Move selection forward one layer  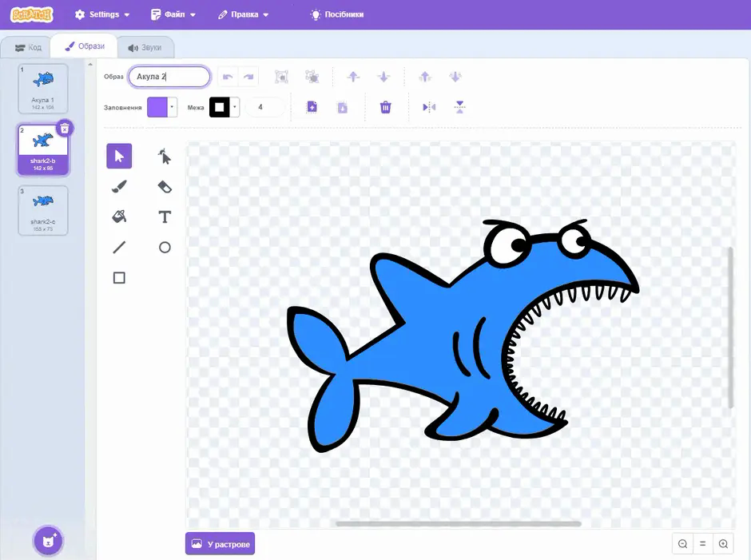coord(353,77)
